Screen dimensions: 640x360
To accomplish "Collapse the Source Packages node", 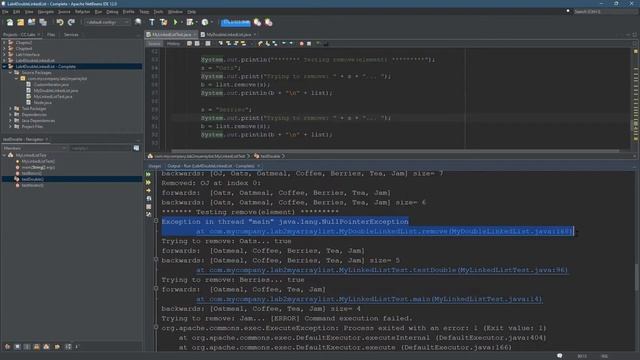I will tap(11, 72).
